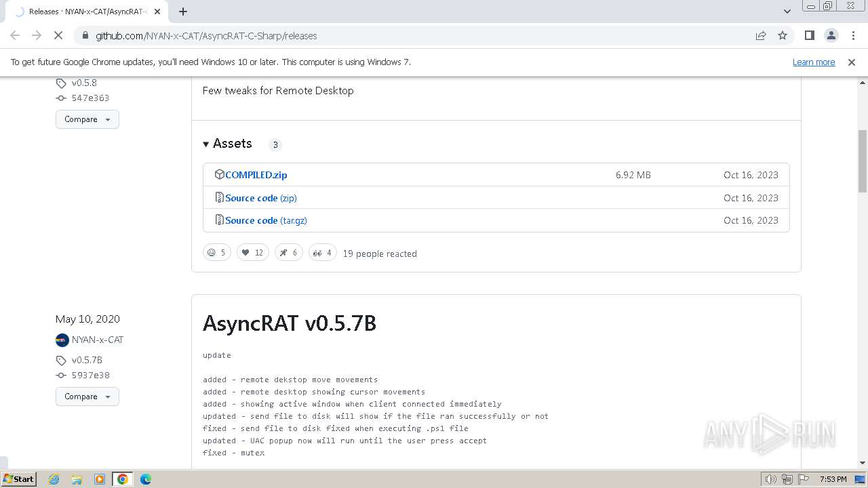Open the NYAN-x-CAT author avatar
Viewport: 868px width, 488px height.
(x=62, y=340)
